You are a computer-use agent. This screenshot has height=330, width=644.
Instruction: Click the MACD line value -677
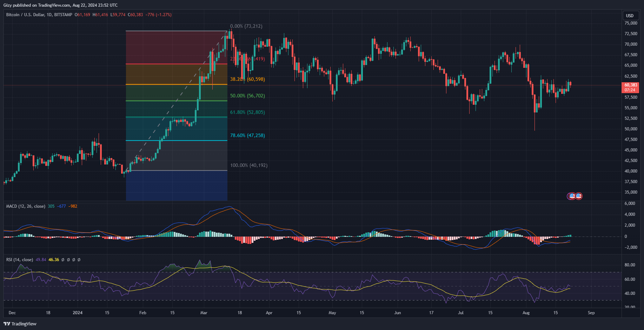coord(62,206)
